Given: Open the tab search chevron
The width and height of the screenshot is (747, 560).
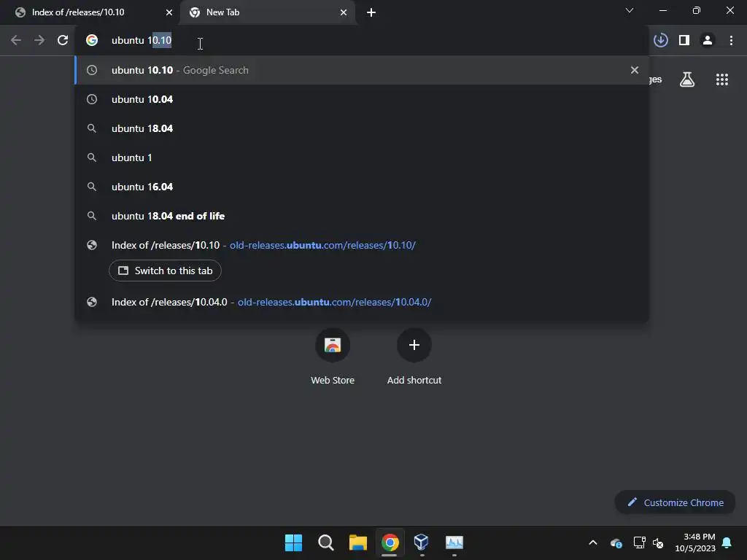Looking at the screenshot, I should (630, 10).
